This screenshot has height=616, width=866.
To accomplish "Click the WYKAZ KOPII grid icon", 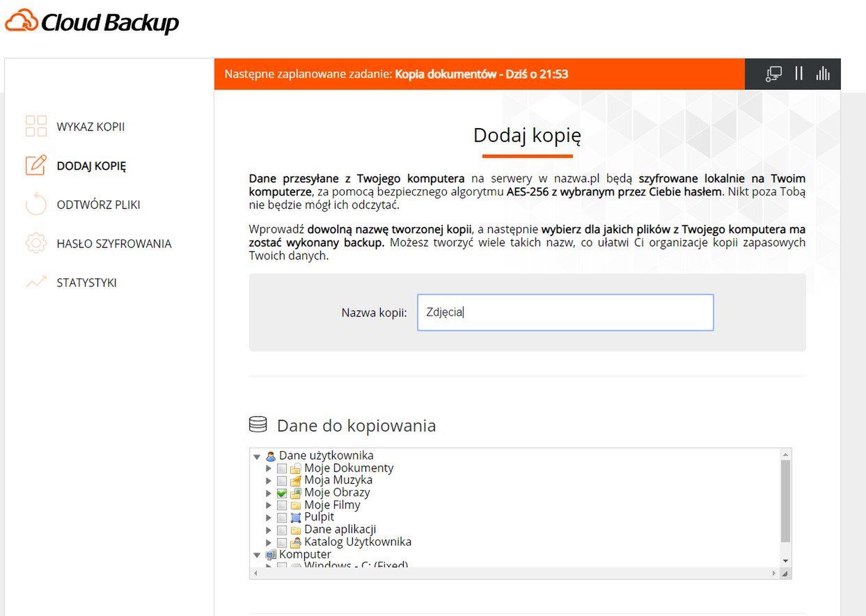I will pyautogui.click(x=36, y=127).
